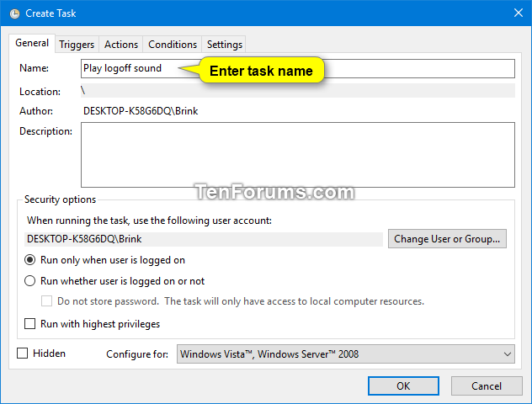Image resolution: width=532 pixels, height=404 pixels.
Task: Open the Triggers tab
Action: coord(77,45)
